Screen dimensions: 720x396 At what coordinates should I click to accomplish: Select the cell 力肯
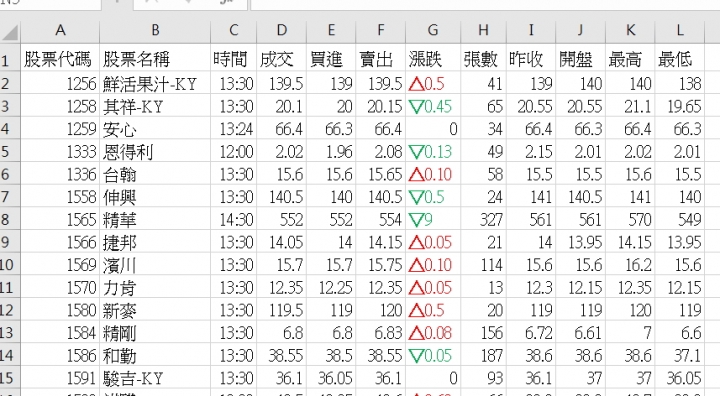pyautogui.click(x=155, y=288)
